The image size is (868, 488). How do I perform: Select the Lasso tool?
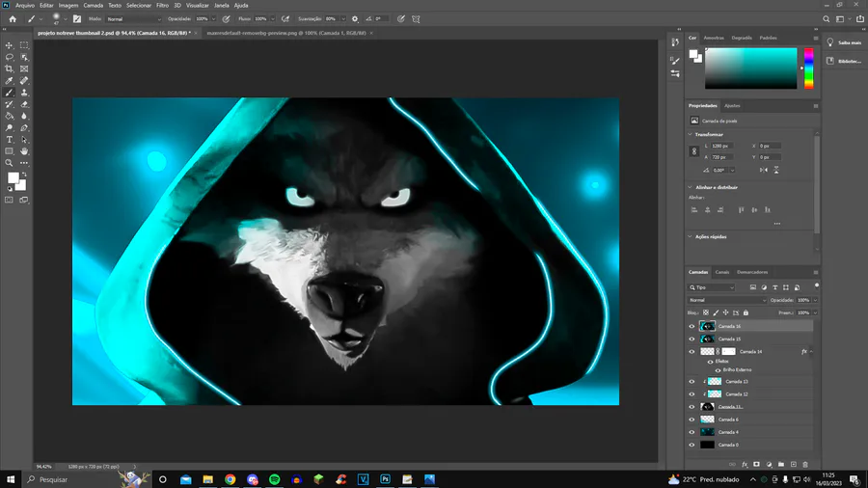click(10, 57)
